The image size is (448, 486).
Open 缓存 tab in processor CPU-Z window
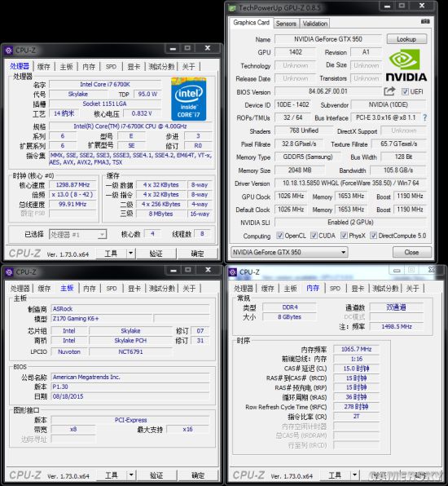pyautogui.click(x=44, y=66)
